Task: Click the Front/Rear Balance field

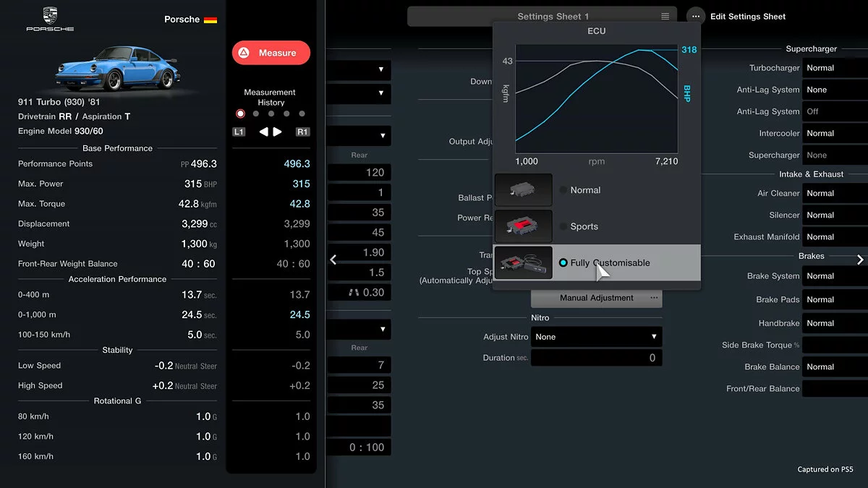Action: pos(835,388)
